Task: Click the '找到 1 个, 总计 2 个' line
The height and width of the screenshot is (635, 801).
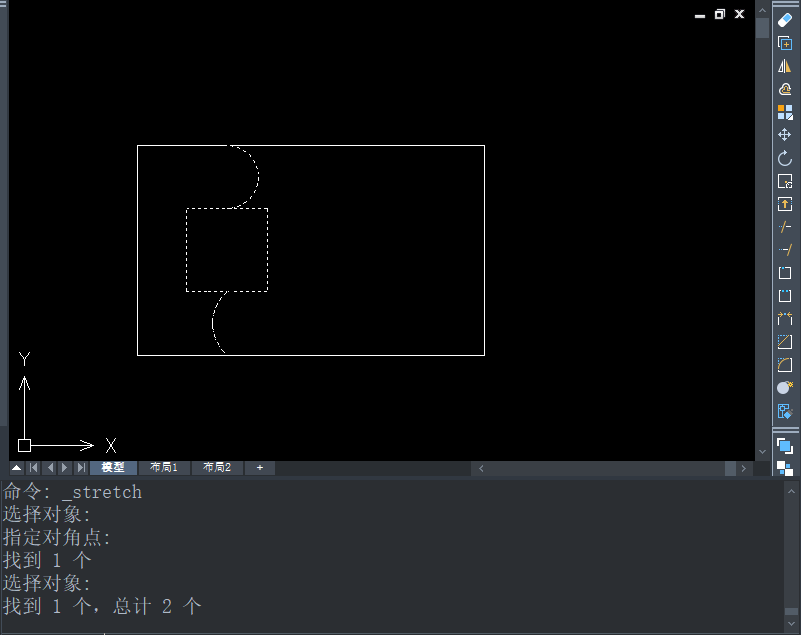Action: pos(102,606)
